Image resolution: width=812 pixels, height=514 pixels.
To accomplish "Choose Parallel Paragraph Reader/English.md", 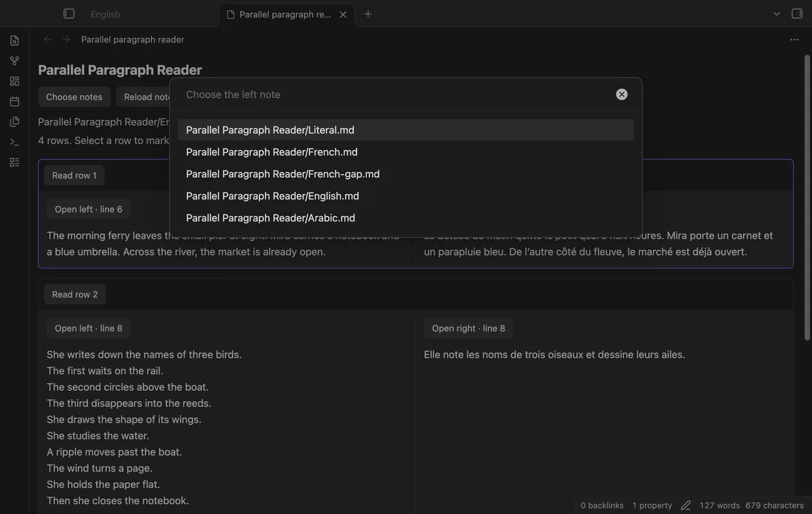I will 406,196.
